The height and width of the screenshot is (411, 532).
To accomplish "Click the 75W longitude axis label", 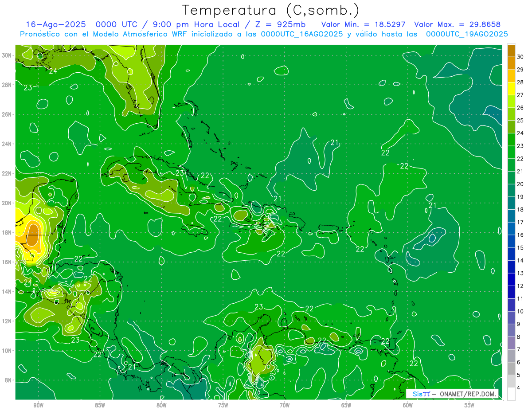I will (223, 405).
